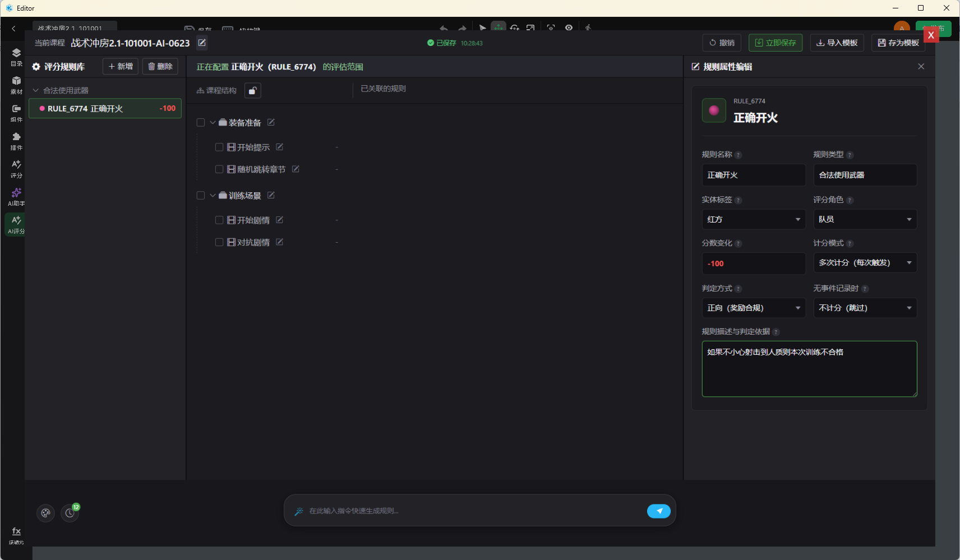Viewport: 960px width, 560px height.
Task: Click help icon beside 规则名称 label
Action: tap(739, 155)
